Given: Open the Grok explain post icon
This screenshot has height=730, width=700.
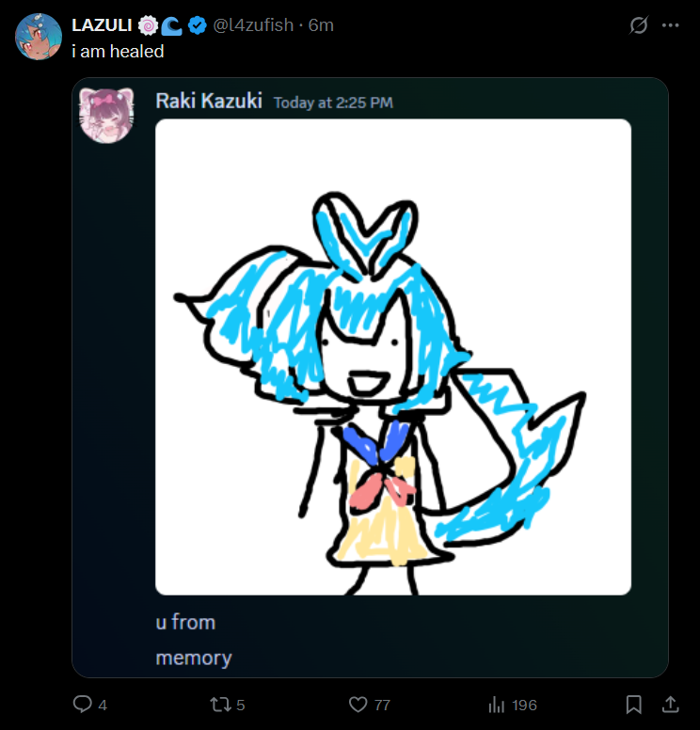Looking at the screenshot, I should pos(638,25).
